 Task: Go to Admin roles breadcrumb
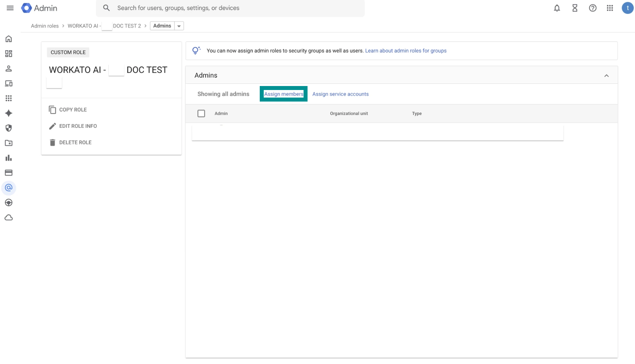tap(45, 26)
